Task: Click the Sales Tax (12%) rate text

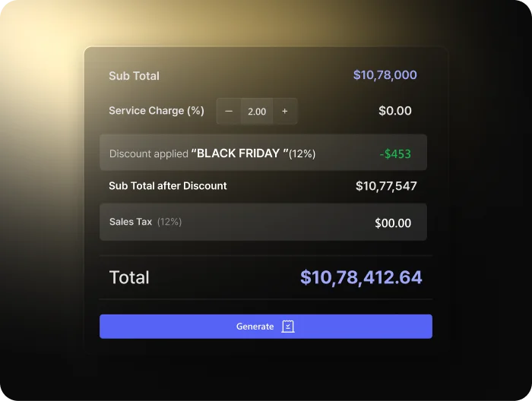Action: (169, 223)
